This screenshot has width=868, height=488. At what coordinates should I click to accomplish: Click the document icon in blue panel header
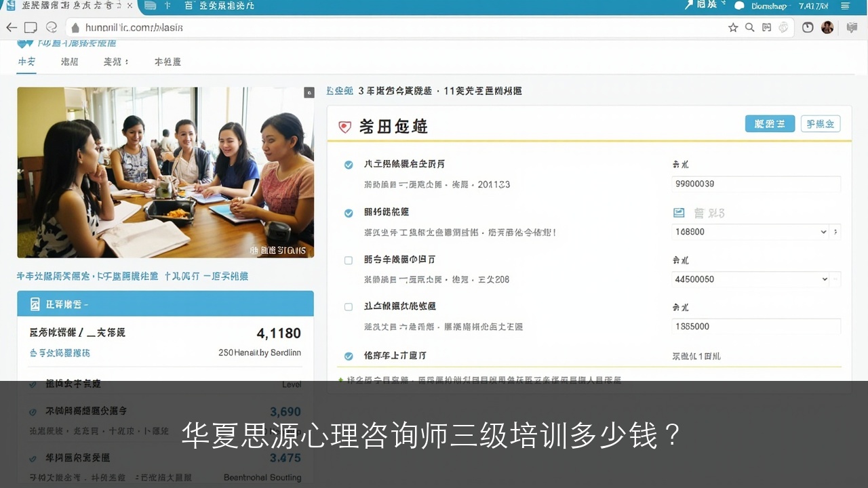[x=35, y=304]
